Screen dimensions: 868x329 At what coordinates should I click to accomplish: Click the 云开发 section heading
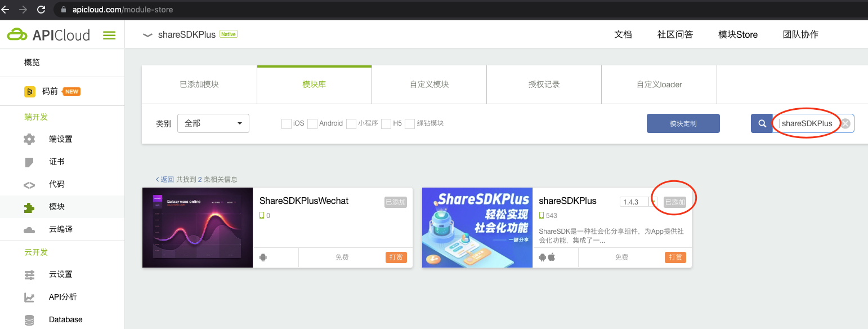(x=36, y=252)
